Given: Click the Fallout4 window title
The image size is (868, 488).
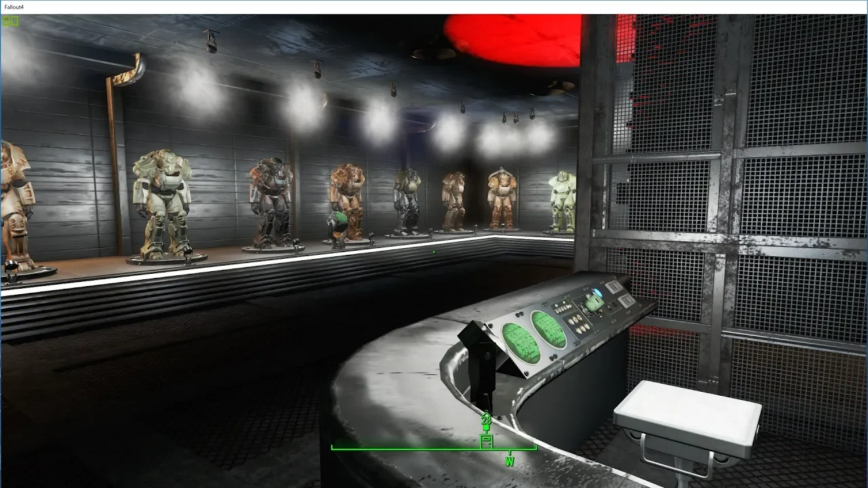Looking at the screenshot, I should click(16, 6).
